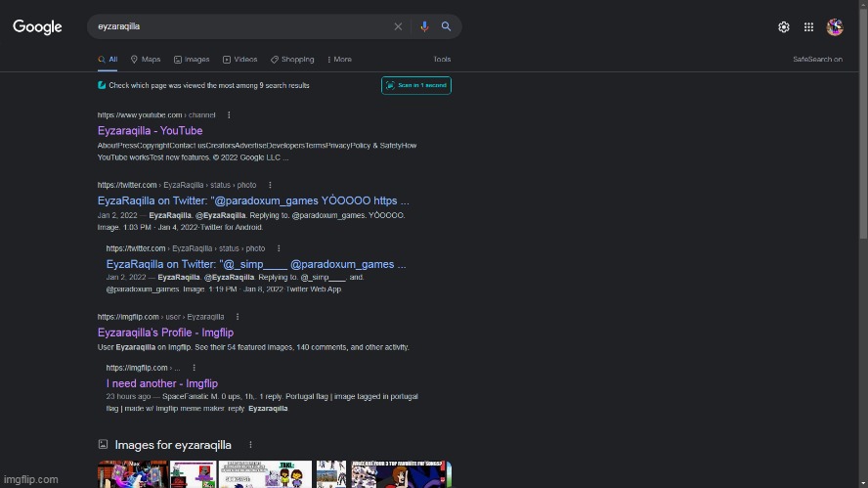The width and height of the screenshot is (868, 488).
Task: Expand the More search categories menu
Action: coord(339,60)
